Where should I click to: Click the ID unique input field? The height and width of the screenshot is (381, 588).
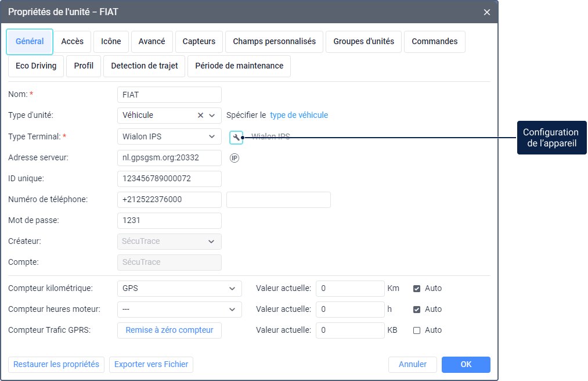(169, 179)
